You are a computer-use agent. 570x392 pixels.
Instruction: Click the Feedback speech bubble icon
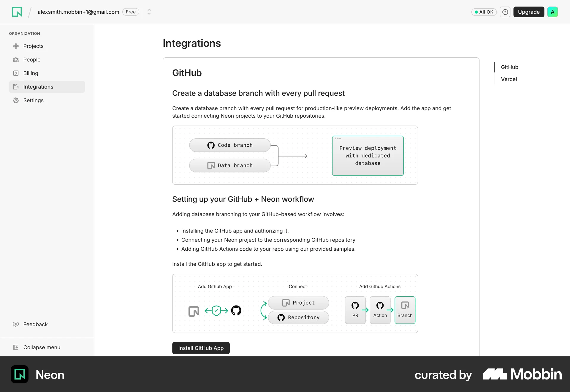point(16,324)
